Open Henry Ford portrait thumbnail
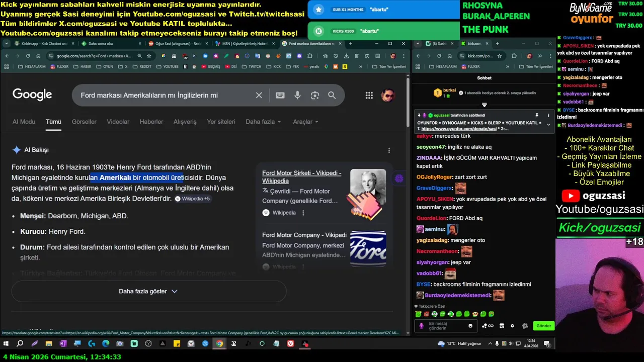The height and width of the screenshot is (362, 644). coord(368,187)
